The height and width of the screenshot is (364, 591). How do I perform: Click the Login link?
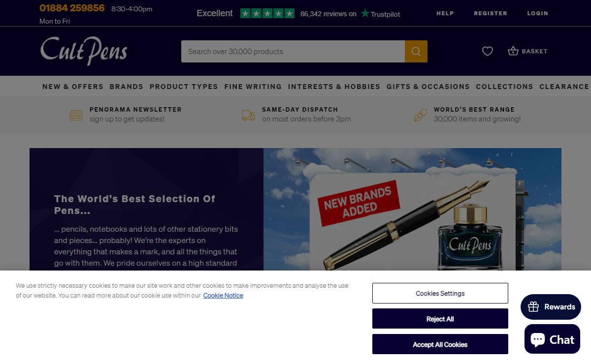click(538, 13)
